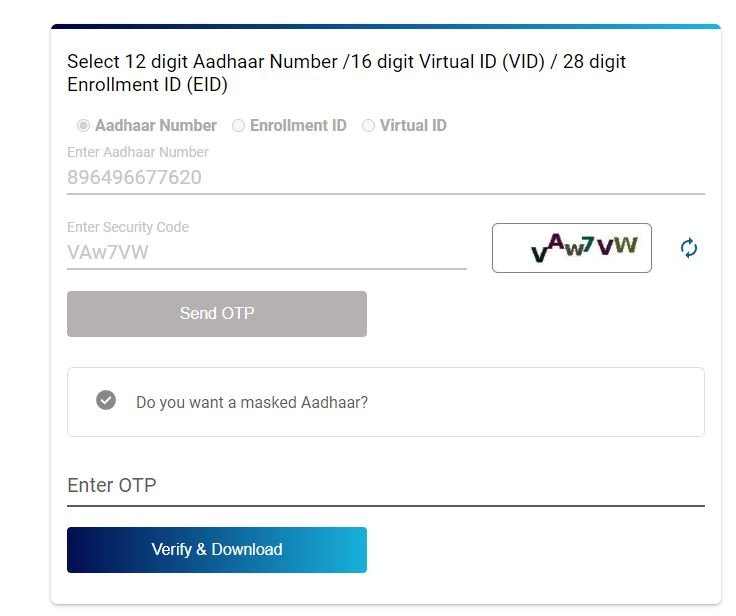Select the Aadhaar Number radio button
This screenshot has width=736, height=616.
pyautogui.click(x=83, y=126)
